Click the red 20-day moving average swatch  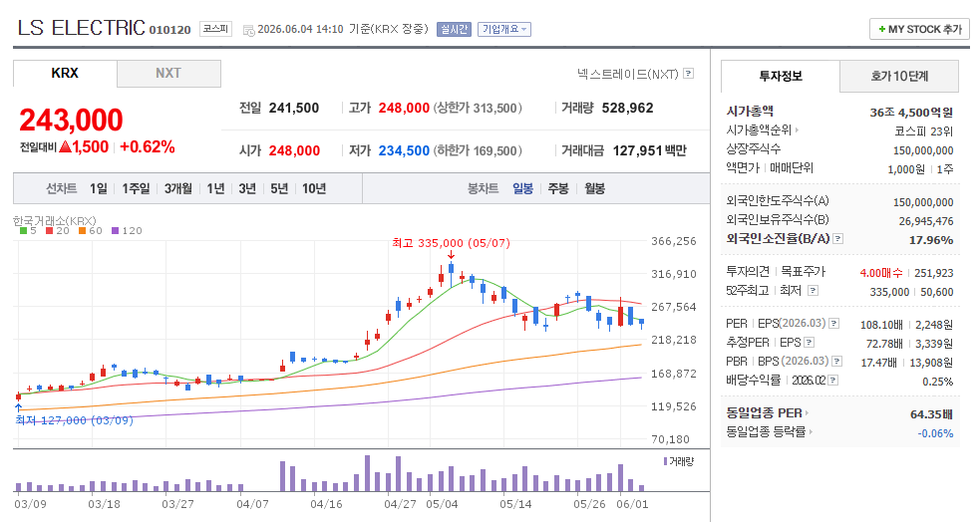tap(50, 230)
